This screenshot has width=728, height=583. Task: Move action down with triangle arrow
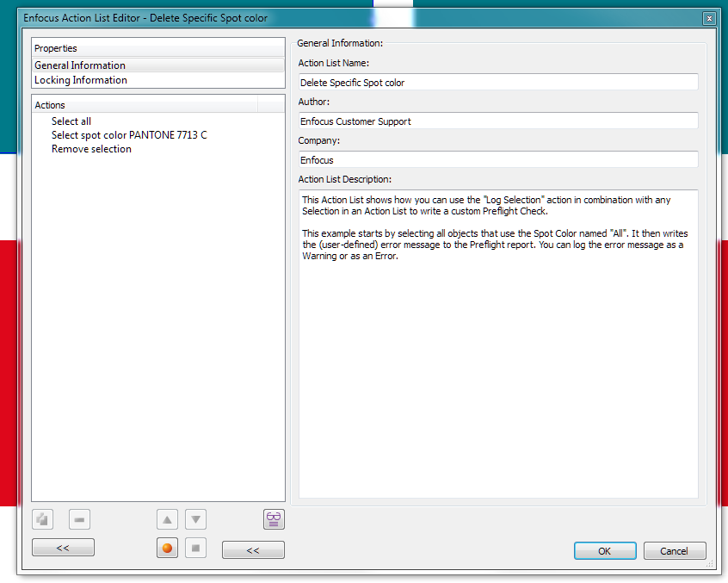tap(195, 519)
